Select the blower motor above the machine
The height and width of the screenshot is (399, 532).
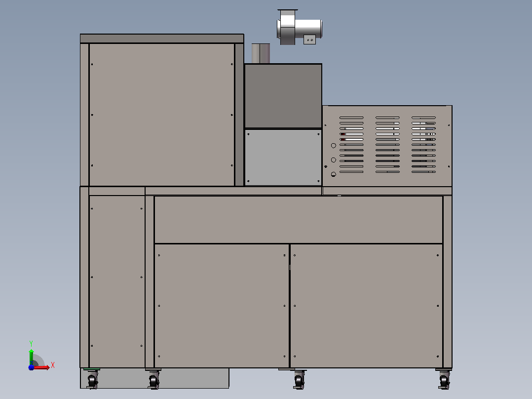click(299, 27)
